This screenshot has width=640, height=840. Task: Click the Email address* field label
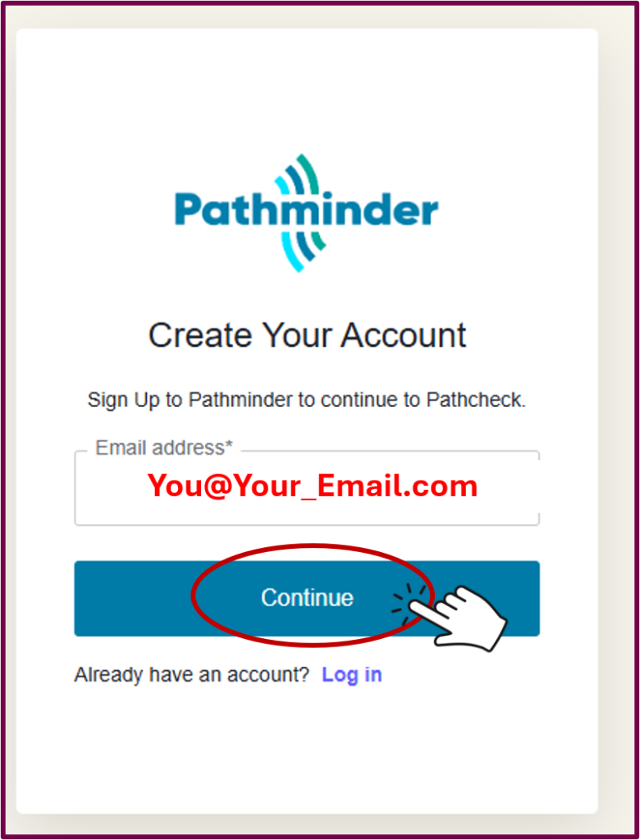click(164, 448)
